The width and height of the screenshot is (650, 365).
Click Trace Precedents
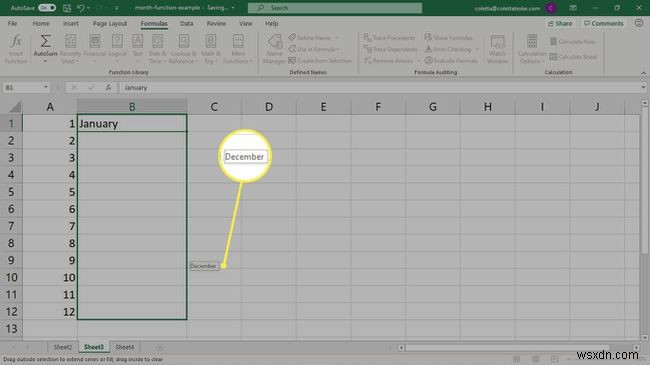click(x=389, y=38)
